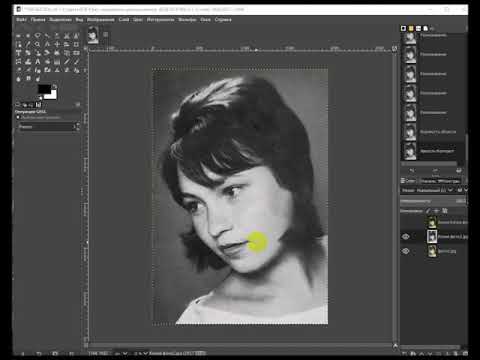Select the Heal tool

(67, 70)
